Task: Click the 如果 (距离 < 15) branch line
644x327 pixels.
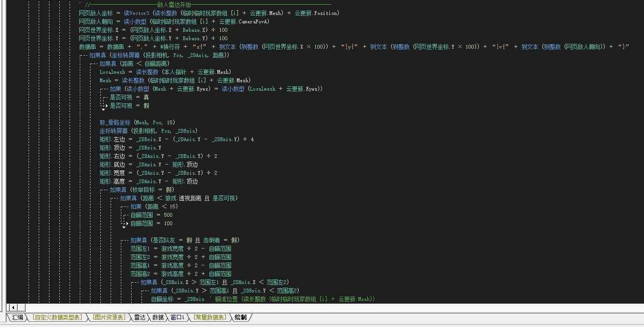Action: coord(154,206)
